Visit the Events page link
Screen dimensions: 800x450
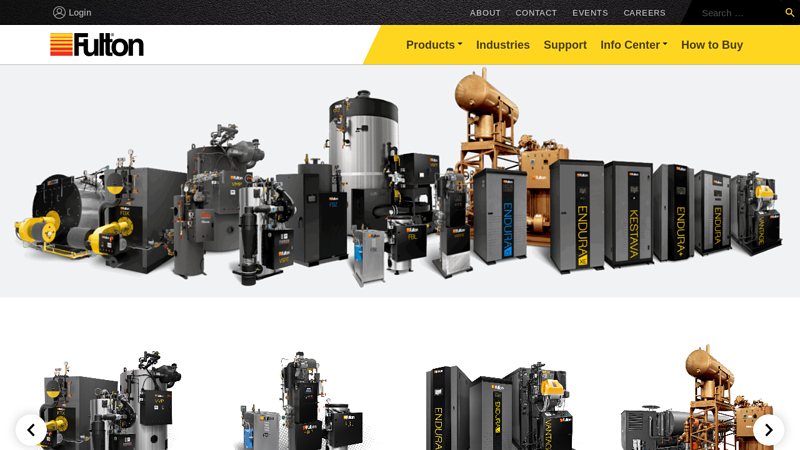click(590, 13)
